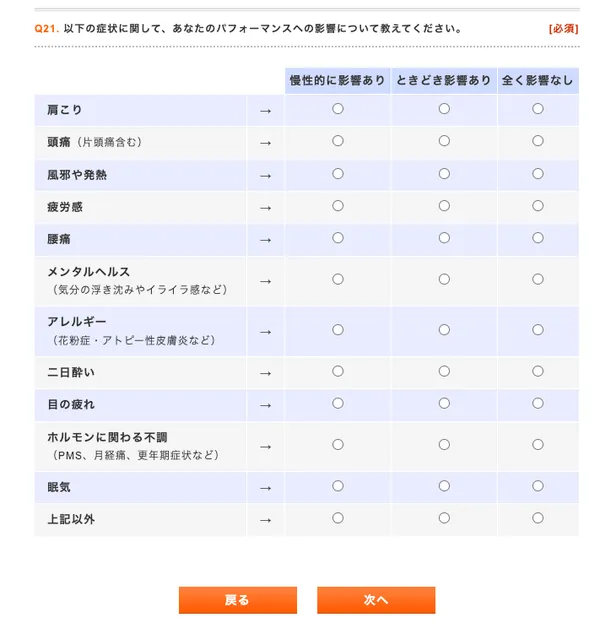Click the arrow icon beside 眠気
600x624 pixels.
(265, 487)
